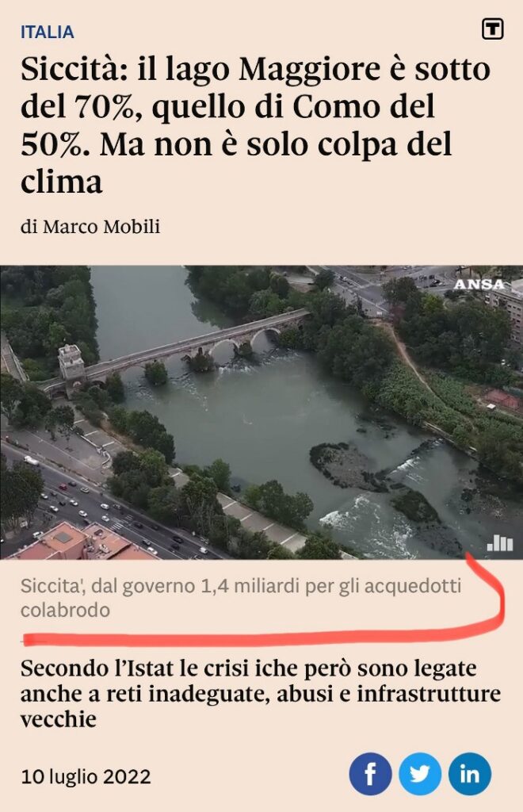Tap the T text-size icon
Viewport: 523px width, 812px height.
(x=492, y=29)
